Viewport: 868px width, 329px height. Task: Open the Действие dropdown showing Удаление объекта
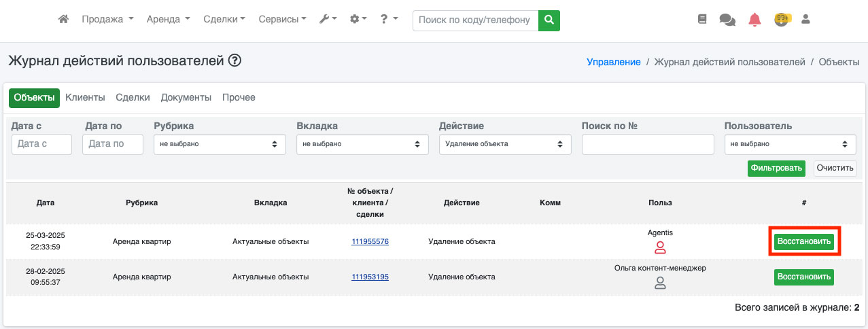tap(505, 144)
